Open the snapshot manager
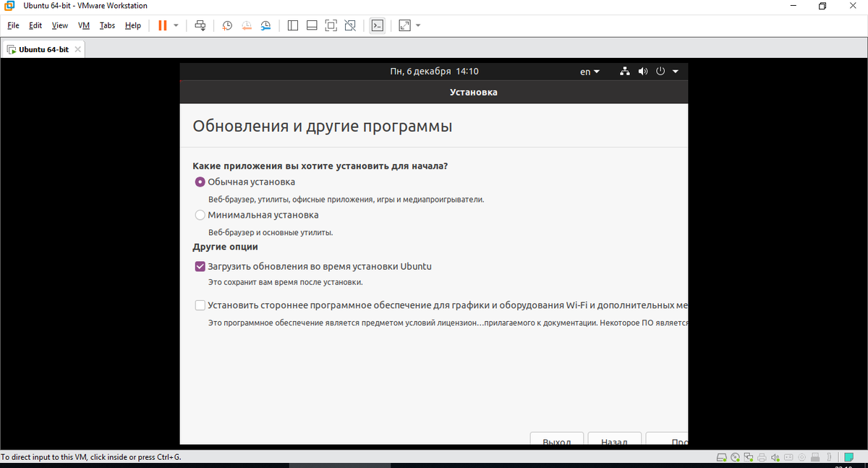Image resolution: width=868 pixels, height=468 pixels. point(266,25)
